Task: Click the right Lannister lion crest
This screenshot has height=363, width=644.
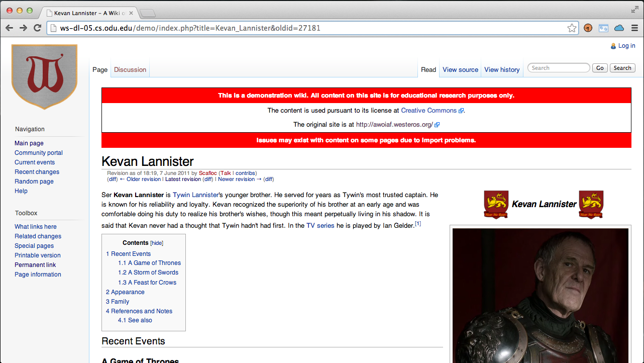Action: 591,204
